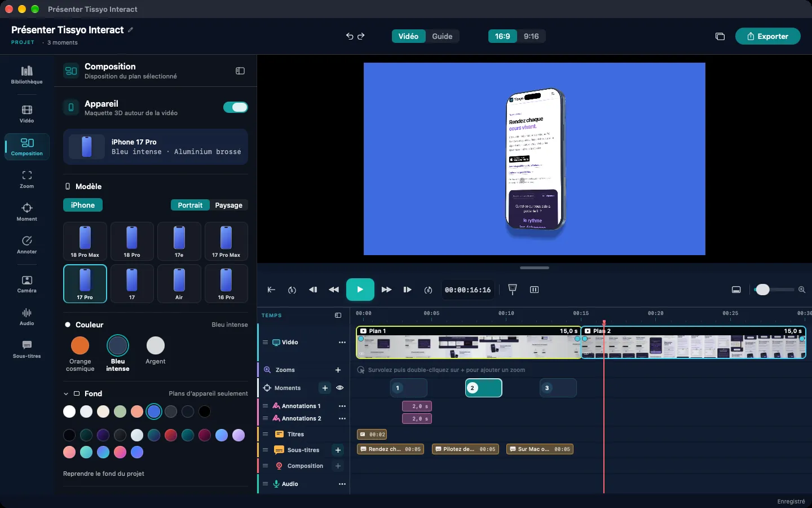Click the undo arrow icon
The height and width of the screenshot is (508, 812).
click(x=350, y=36)
